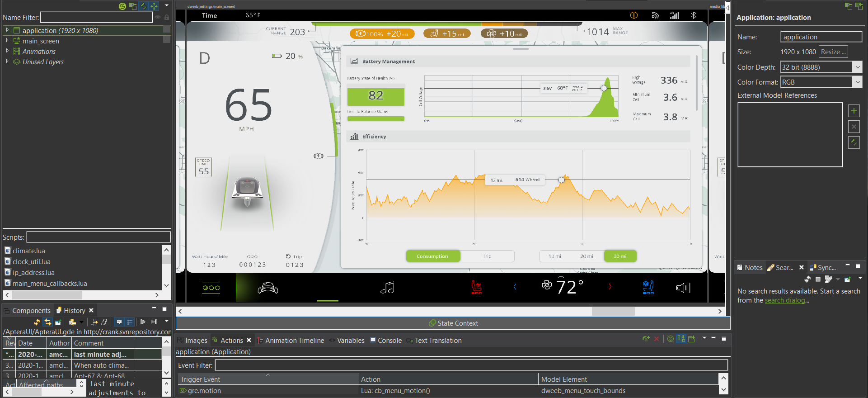The image size is (868, 398).
Task: Toggle the link with editor arrows icon
Action: click(144, 6)
